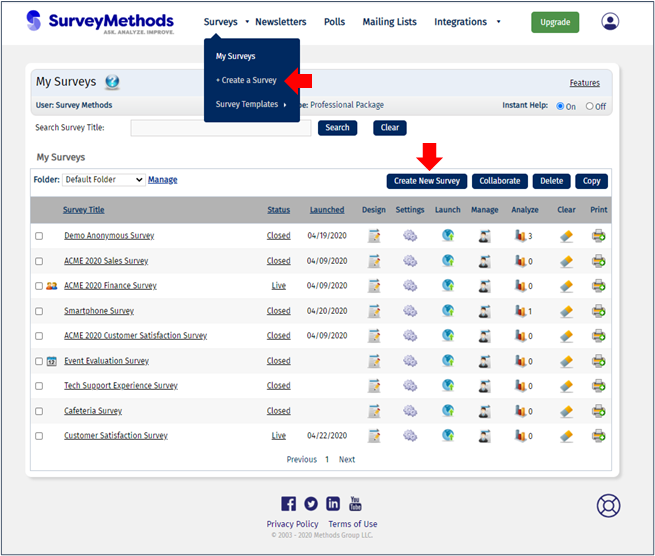Open Manage icon for ACME 2020 Sales Survey
Screen dimensions: 655x556
pos(485,261)
